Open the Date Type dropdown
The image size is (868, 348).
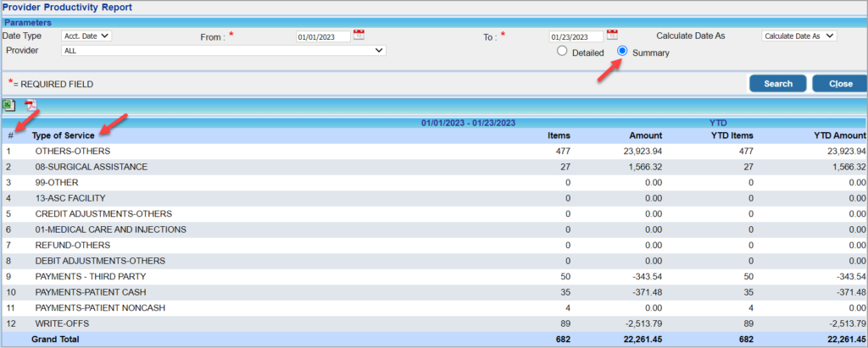click(86, 36)
